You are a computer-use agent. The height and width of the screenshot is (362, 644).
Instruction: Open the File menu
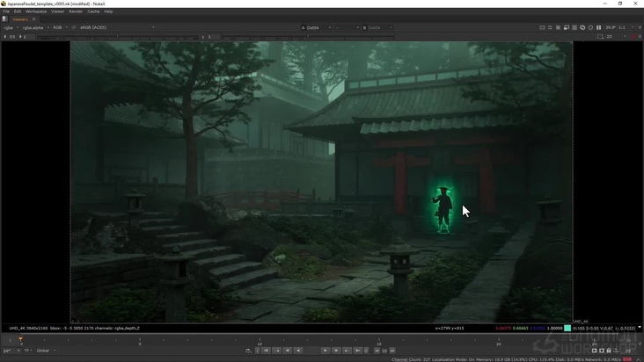point(6,11)
